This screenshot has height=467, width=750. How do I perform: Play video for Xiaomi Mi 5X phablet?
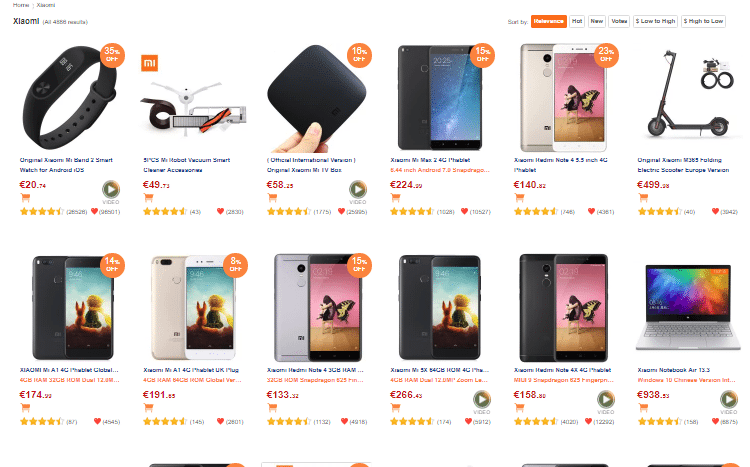click(x=481, y=401)
